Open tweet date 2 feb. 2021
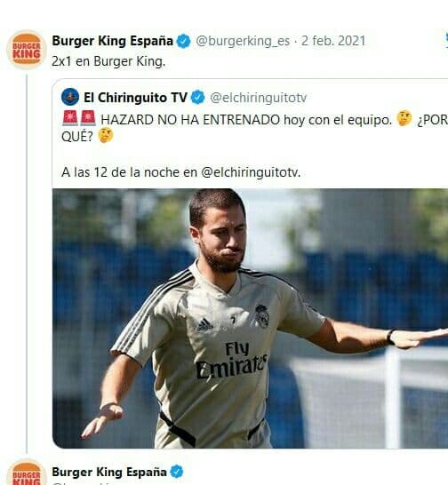This screenshot has height=485, width=448. click(333, 41)
